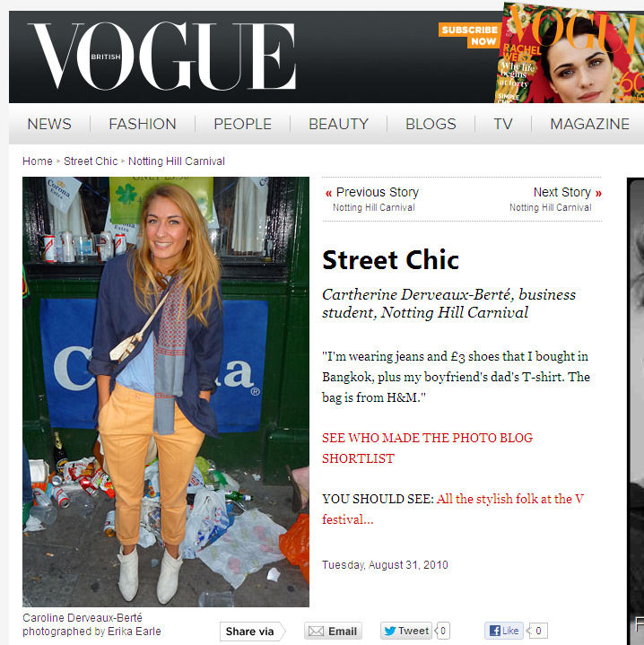The width and height of the screenshot is (644, 645).
Task: Click the Facebook Like button
Action: pos(504,631)
